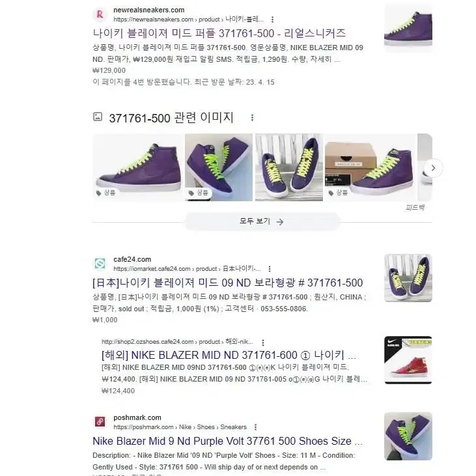476x476 pixels.
Task: Open first purple sneaker image in carousel
Action: (x=138, y=167)
